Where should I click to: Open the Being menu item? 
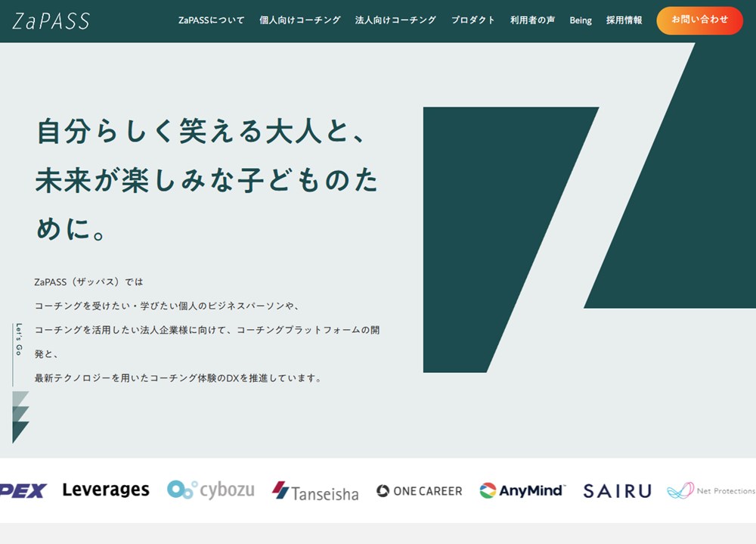tap(581, 20)
